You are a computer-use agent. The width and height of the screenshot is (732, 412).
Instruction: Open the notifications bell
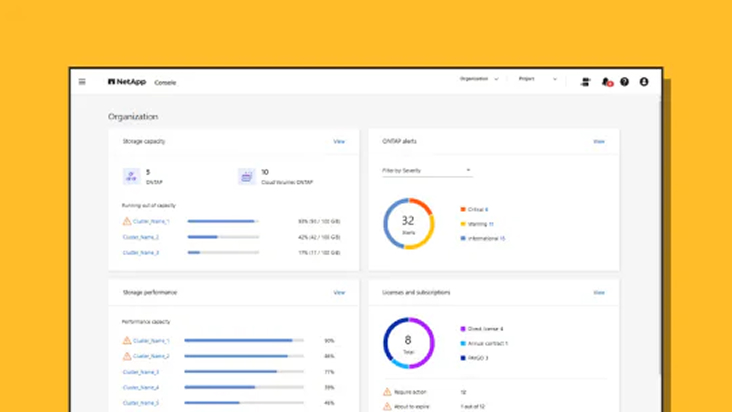pos(606,82)
